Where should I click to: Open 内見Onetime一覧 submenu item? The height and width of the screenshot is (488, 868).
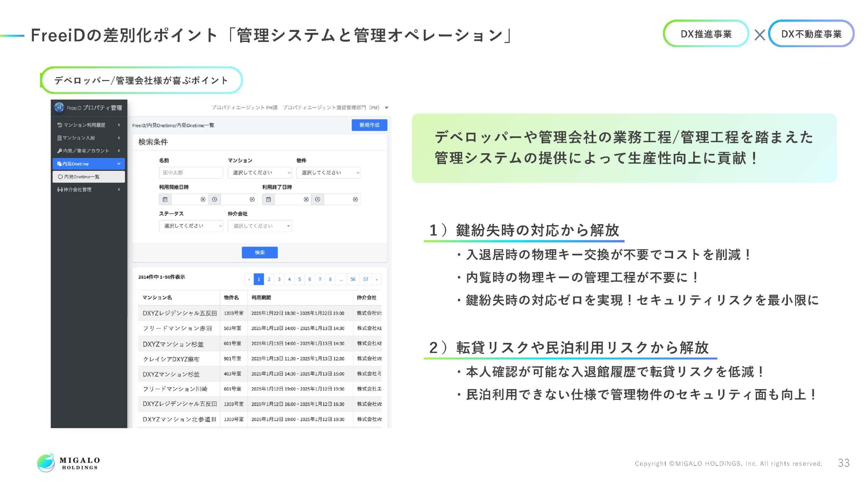click(x=89, y=177)
